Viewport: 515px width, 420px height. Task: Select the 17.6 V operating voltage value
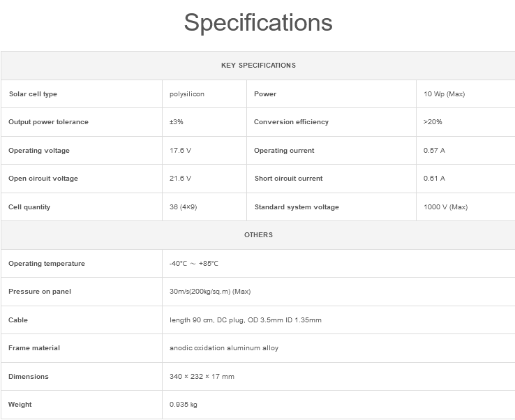[x=180, y=151]
